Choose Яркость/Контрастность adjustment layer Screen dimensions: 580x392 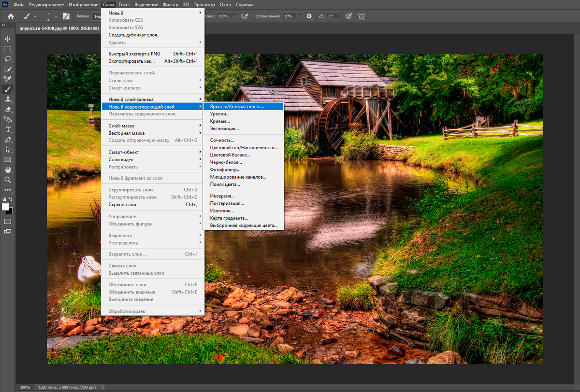click(244, 106)
